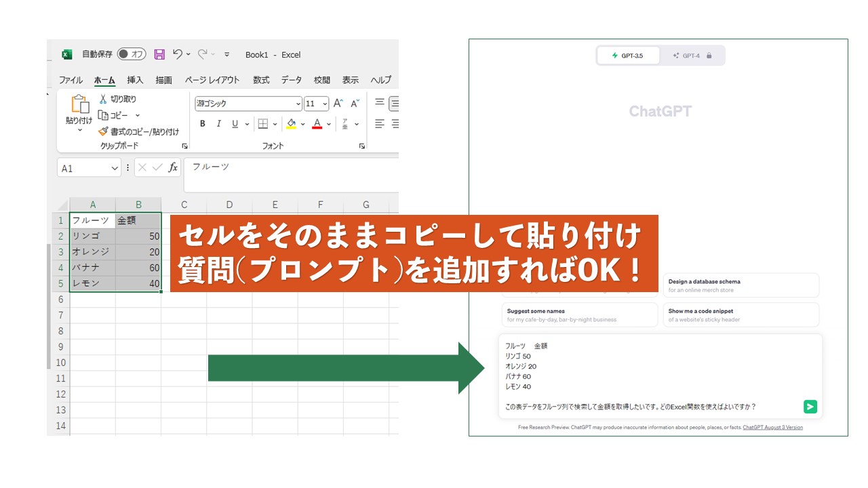The image size is (868, 488).
Task: Open the phonetic guide dropdown arrow
Action: point(357,124)
